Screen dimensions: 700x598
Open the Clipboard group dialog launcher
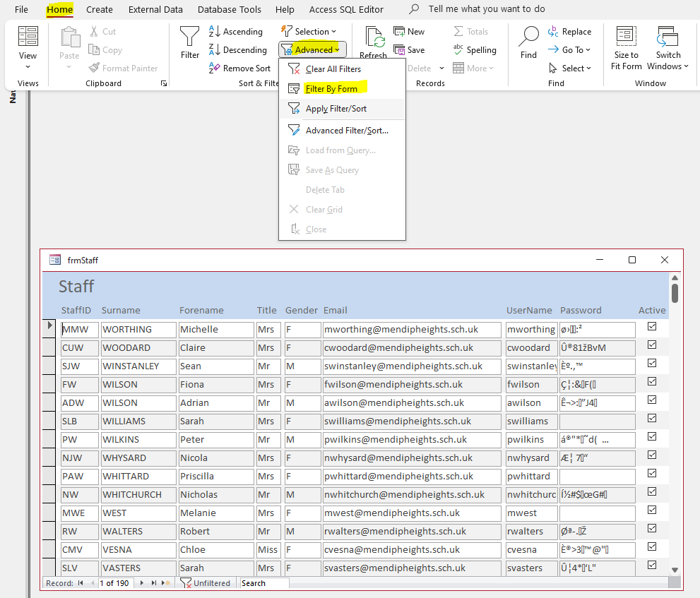pyautogui.click(x=164, y=83)
